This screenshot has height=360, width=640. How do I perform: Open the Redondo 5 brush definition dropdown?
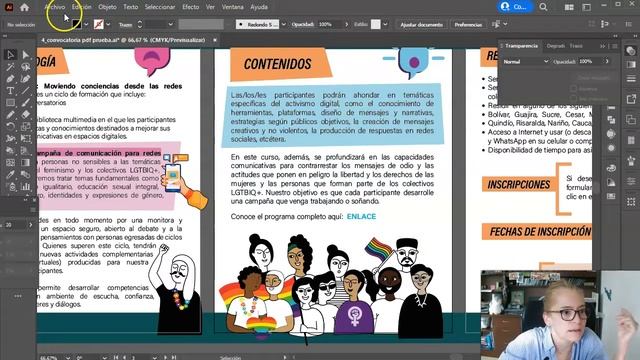[x=284, y=24]
